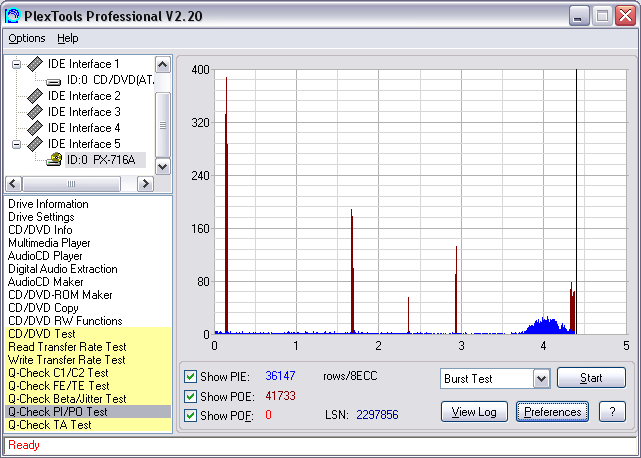Select the IDE Interface 3 chip icon
This screenshot has width=641, height=458.
click(35, 112)
